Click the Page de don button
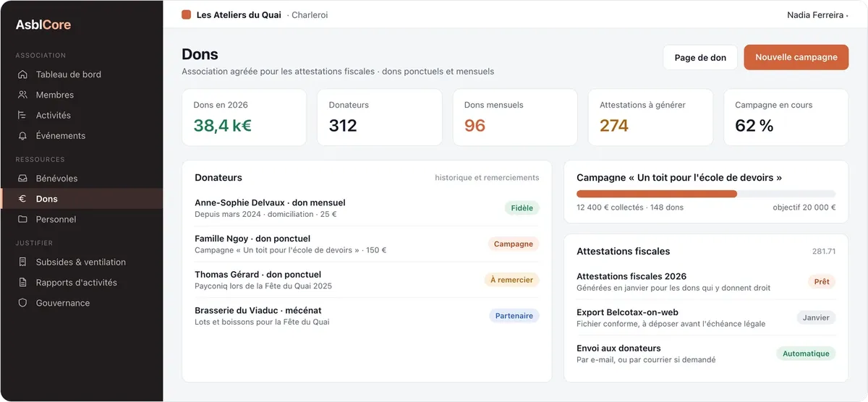The height and width of the screenshot is (402, 868). [x=700, y=58]
